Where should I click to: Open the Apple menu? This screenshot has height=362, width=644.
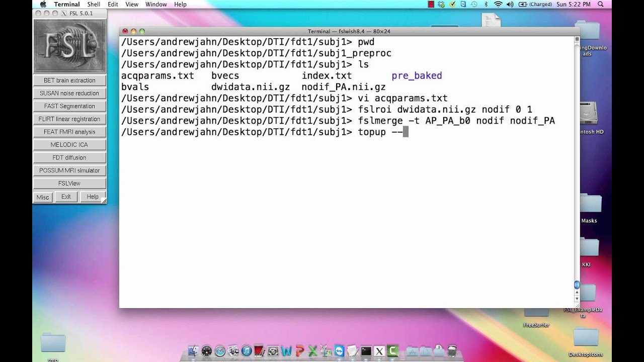pos(43,4)
